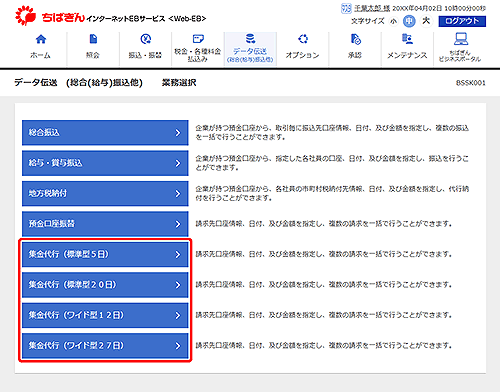The image size is (500, 392).
Task: Click the 業務選択 heading text
Action: [179, 83]
